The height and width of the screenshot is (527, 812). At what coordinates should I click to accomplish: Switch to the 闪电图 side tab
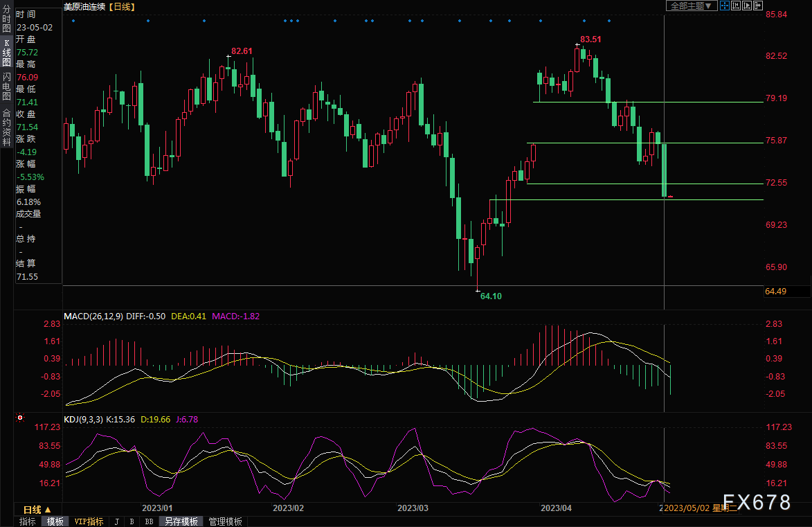pyautogui.click(x=6, y=87)
